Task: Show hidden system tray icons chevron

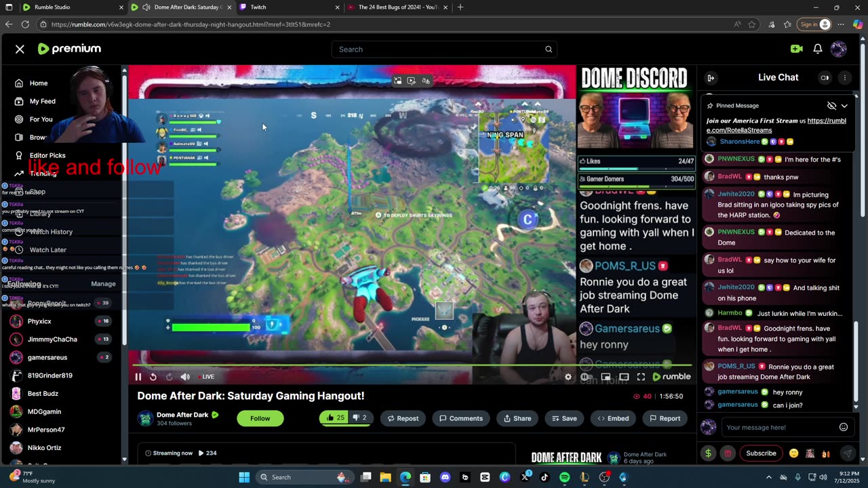Action: [x=768, y=477]
